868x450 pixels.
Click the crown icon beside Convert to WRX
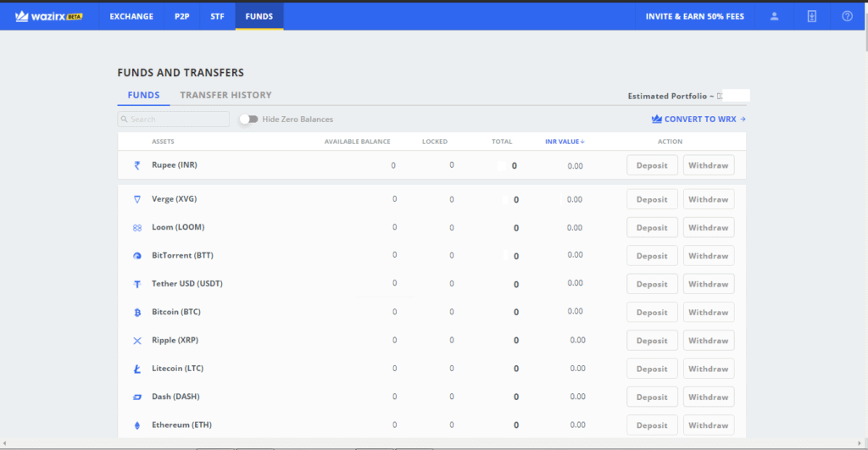pos(657,119)
